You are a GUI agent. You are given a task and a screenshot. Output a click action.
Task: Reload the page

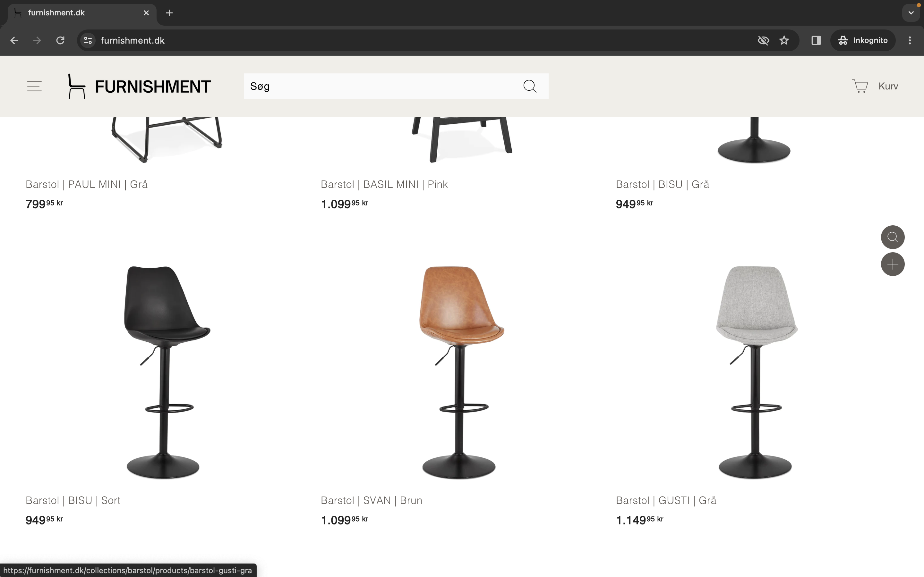click(x=60, y=40)
